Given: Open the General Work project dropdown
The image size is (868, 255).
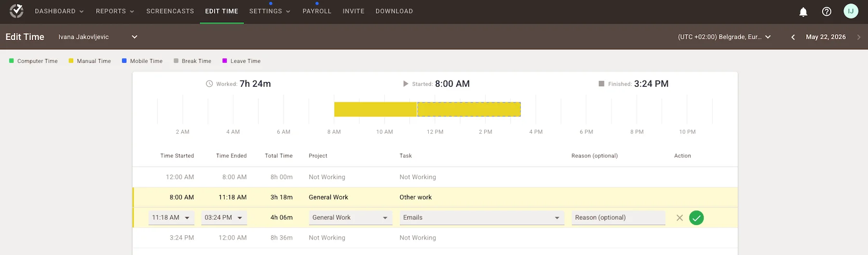Looking at the screenshot, I should pyautogui.click(x=350, y=218).
